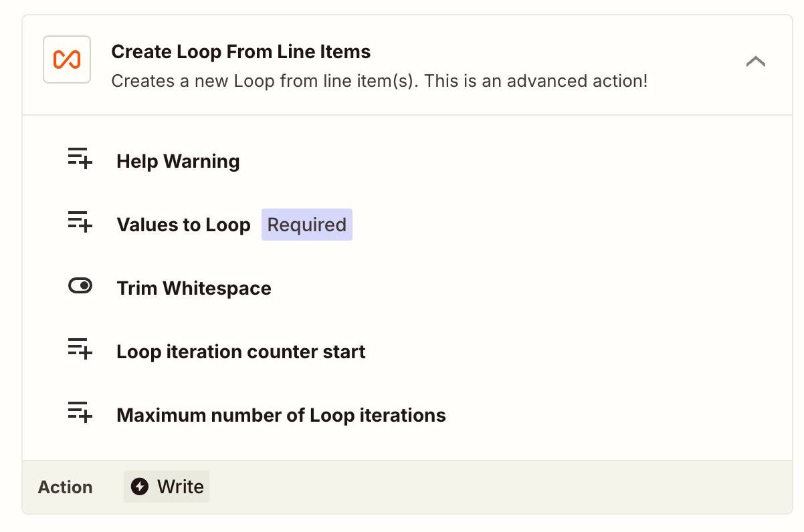Click the advanced action description text
Screen dimensions: 804x532
click(x=379, y=82)
